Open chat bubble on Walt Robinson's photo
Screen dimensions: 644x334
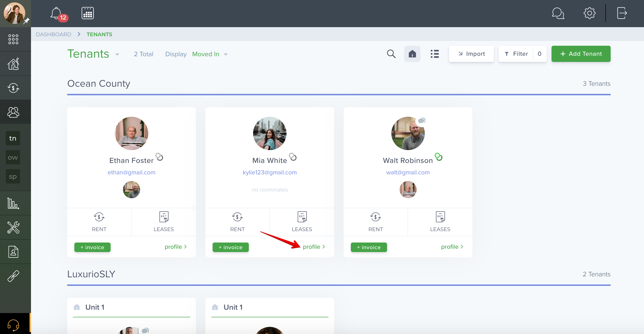click(422, 121)
